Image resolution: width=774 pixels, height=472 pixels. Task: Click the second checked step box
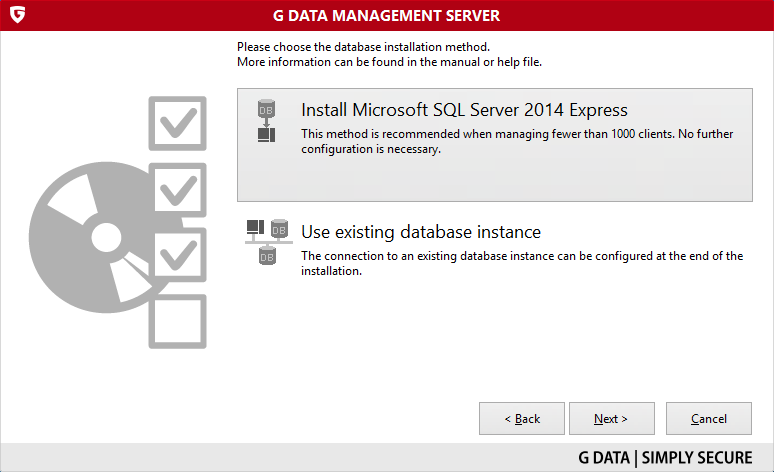tap(178, 190)
